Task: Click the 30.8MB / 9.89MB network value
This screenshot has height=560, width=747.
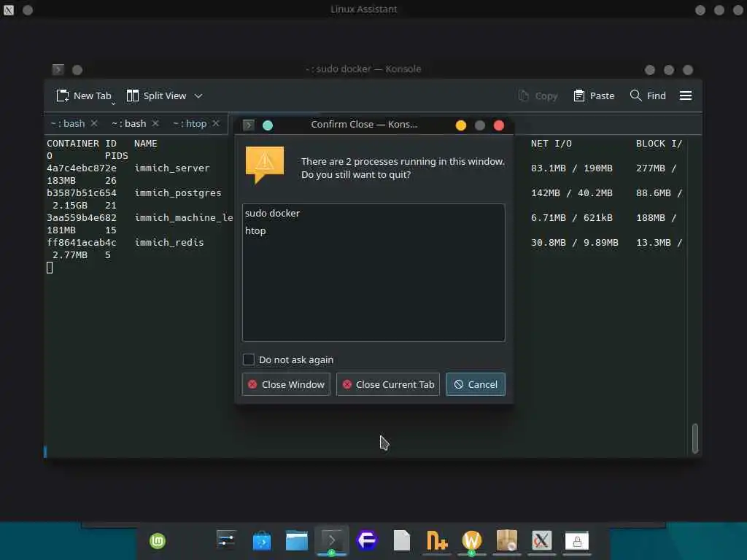Action: [575, 242]
